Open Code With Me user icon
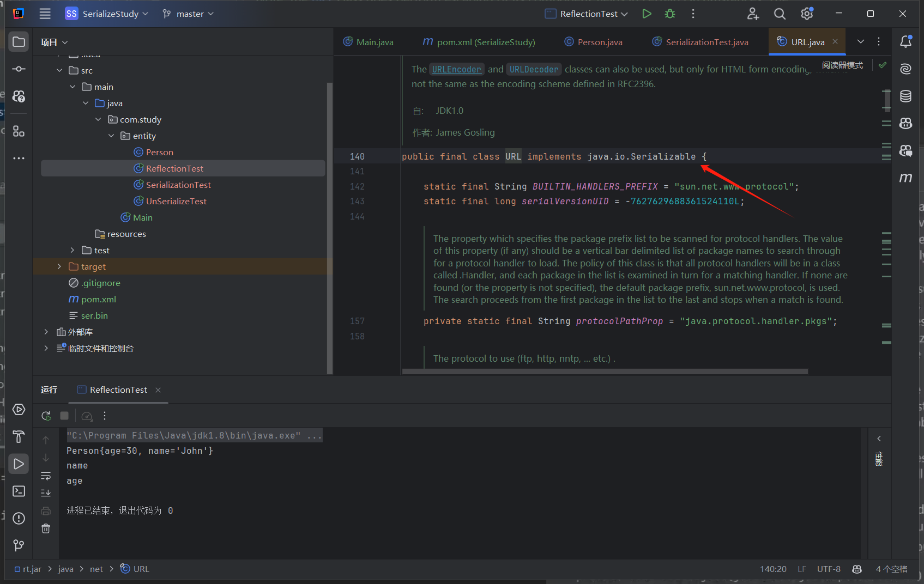This screenshot has height=584, width=924. coord(753,14)
